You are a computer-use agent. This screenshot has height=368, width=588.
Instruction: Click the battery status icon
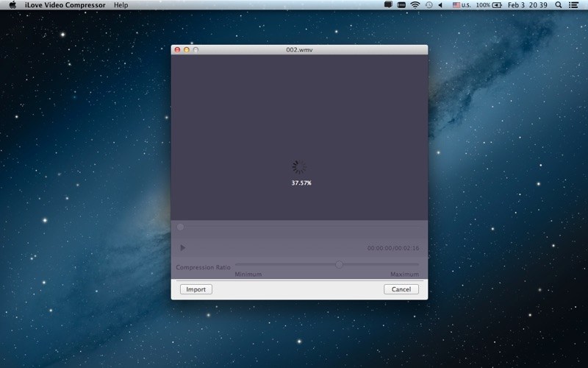[x=497, y=5]
